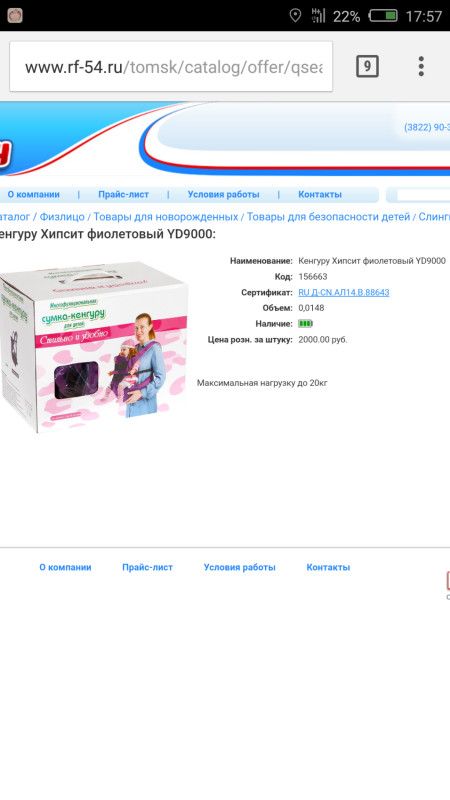Open the Прайс-лист top menu item
Screen dimensions: 450x800
pos(123,194)
